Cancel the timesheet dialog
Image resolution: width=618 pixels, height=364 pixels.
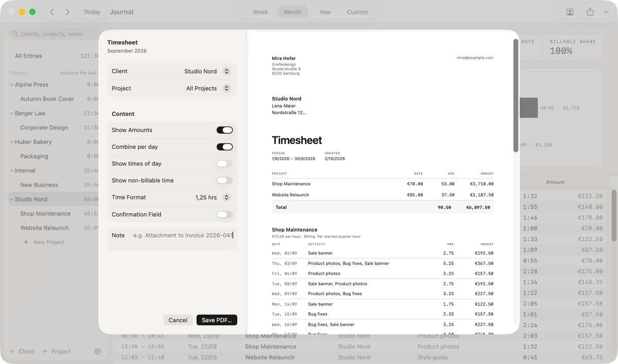click(178, 320)
